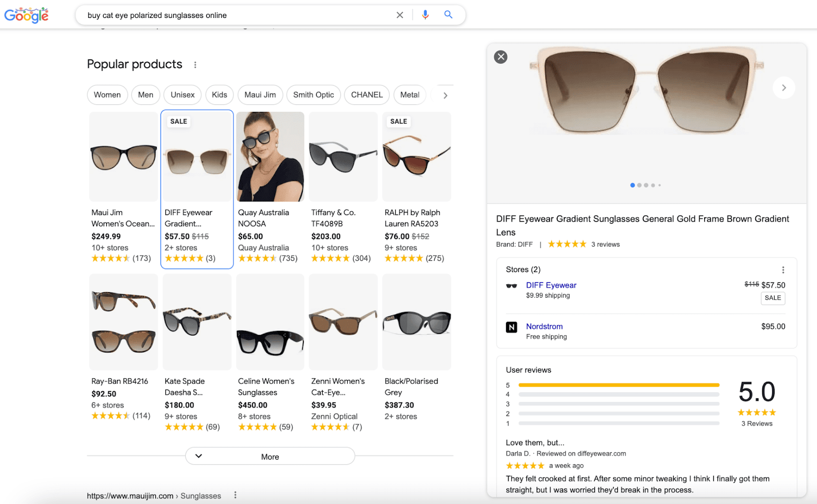Expand More popular products
Viewport: 817px width, 504px height.
click(x=270, y=456)
